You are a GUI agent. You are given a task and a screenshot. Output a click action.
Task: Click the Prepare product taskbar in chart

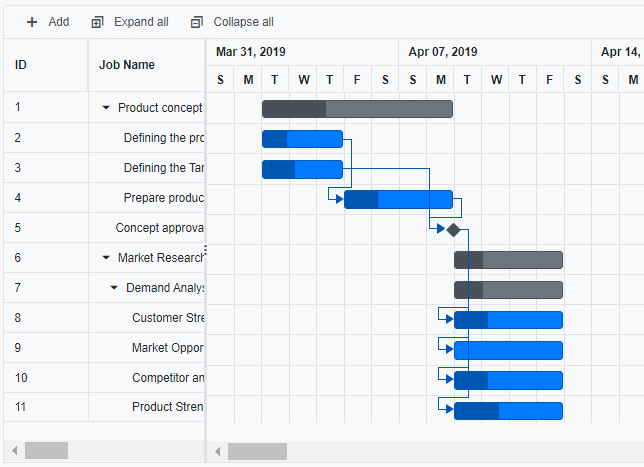398,199
